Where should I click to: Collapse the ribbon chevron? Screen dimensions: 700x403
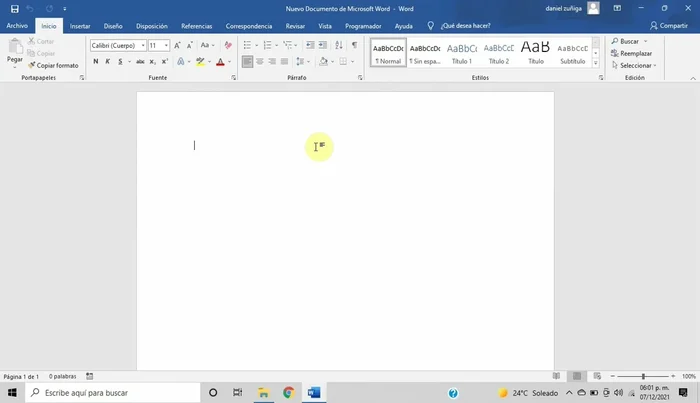tap(693, 79)
